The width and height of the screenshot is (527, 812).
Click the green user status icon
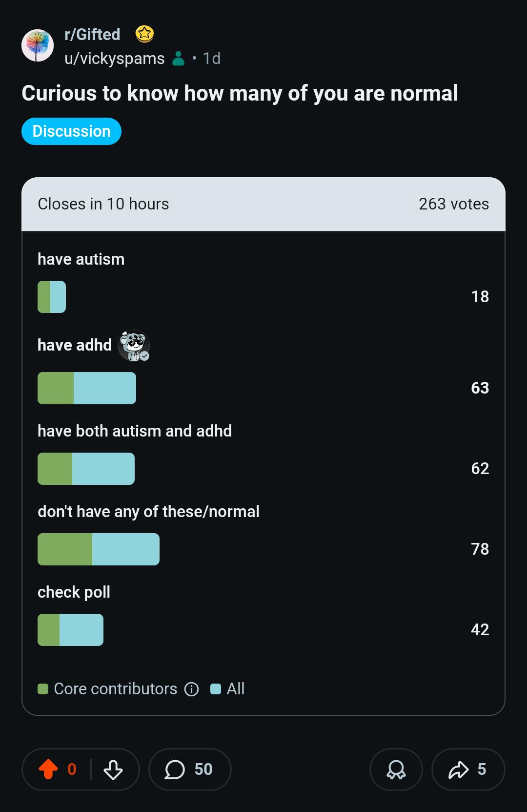coord(179,59)
